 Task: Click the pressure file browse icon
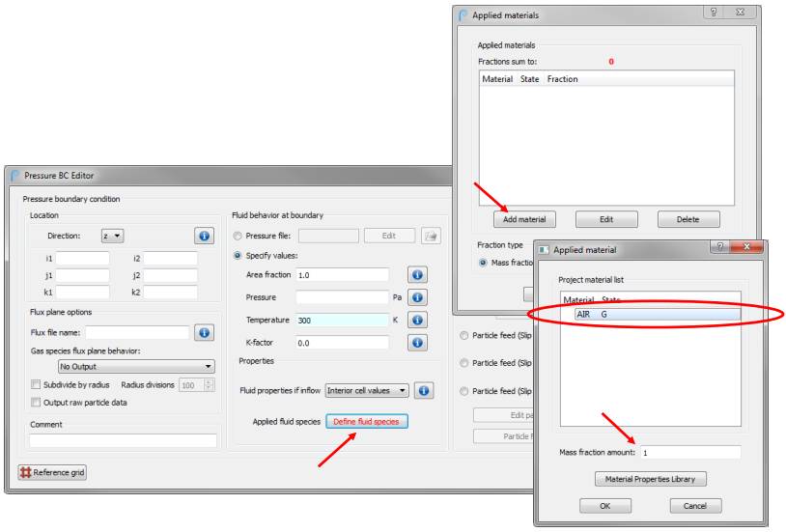tap(431, 236)
